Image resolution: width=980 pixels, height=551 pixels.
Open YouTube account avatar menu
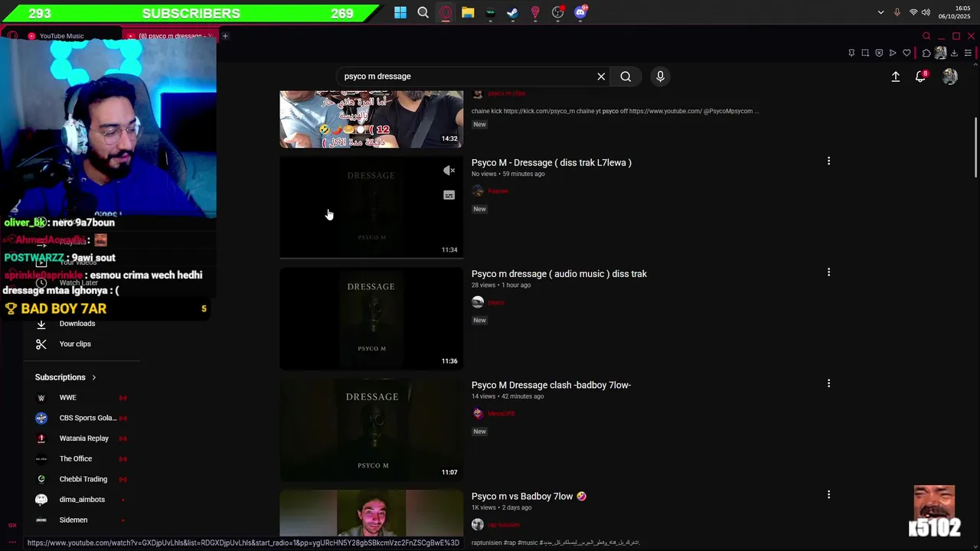[950, 77]
